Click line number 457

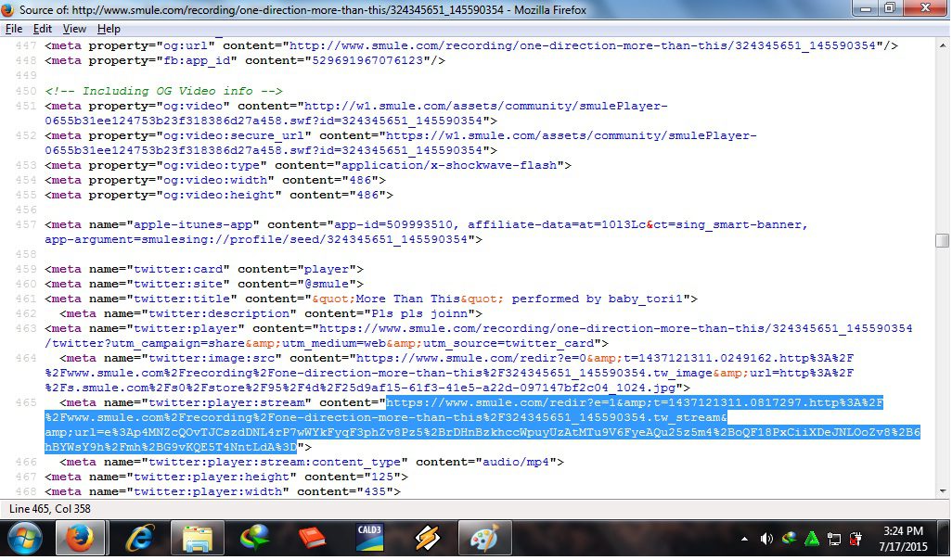(x=26, y=225)
